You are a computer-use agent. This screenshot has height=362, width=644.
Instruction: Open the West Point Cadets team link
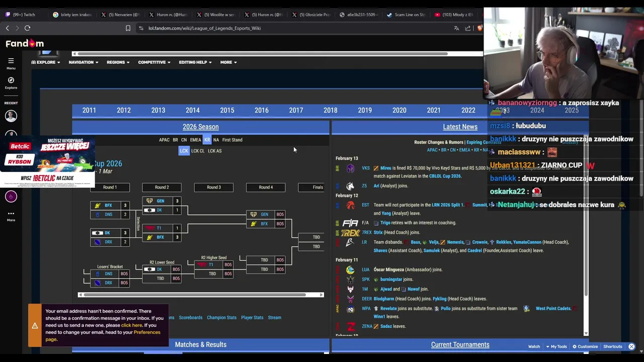click(553, 309)
